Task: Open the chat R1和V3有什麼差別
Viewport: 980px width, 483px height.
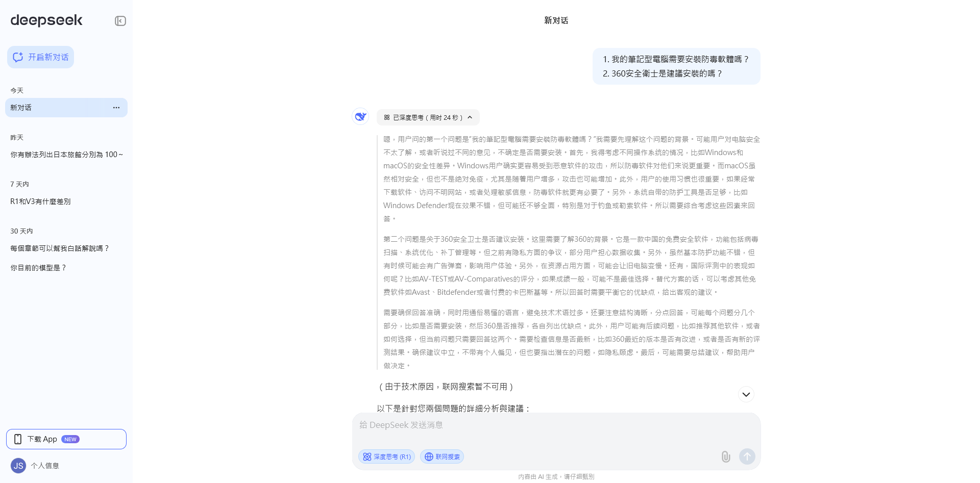Action: tap(66, 201)
